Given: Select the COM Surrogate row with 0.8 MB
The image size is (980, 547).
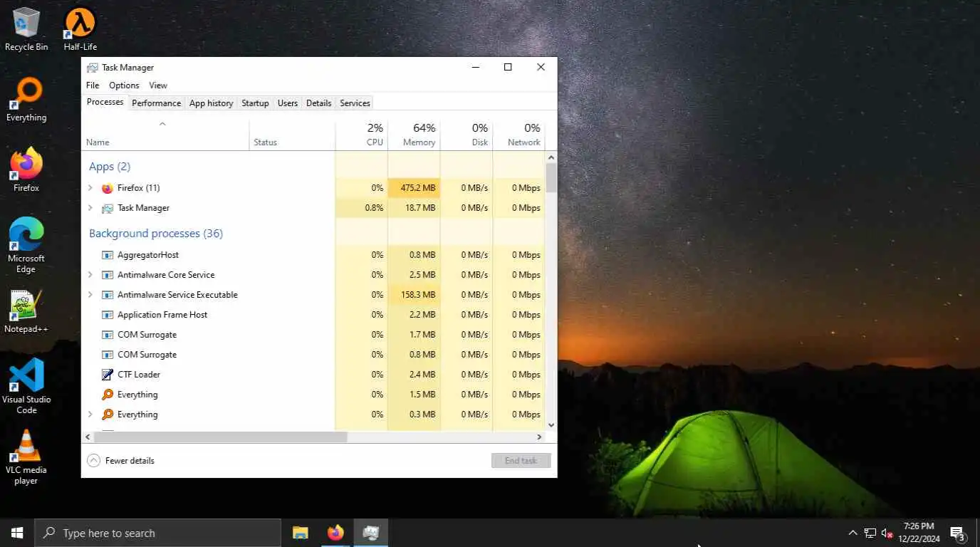Looking at the screenshot, I should (313, 355).
